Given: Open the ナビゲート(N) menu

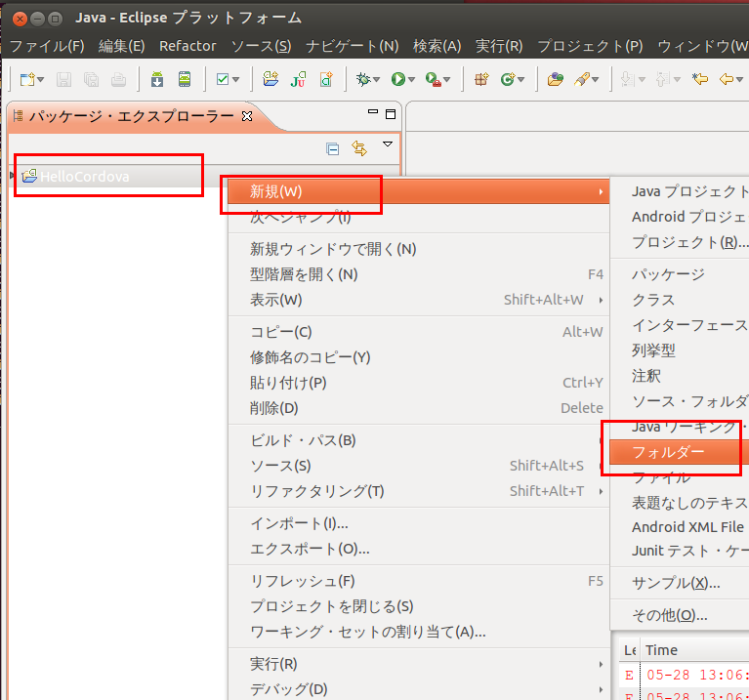Looking at the screenshot, I should [x=353, y=46].
